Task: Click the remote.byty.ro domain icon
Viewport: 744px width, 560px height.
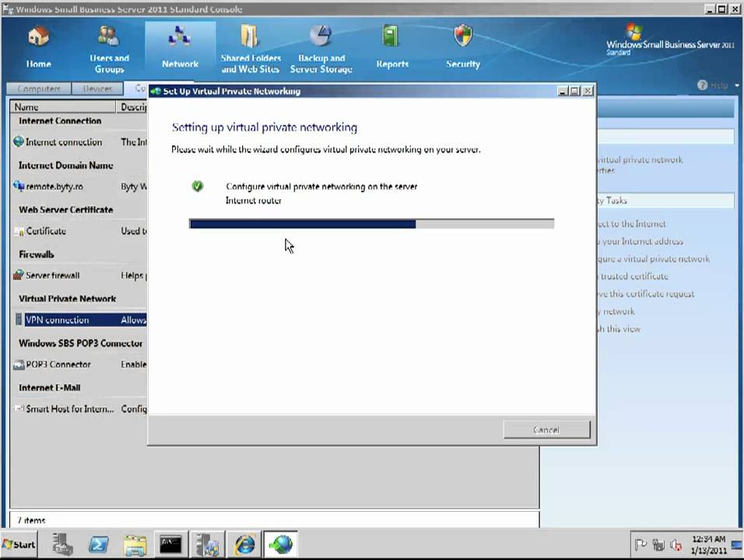Action: (x=19, y=186)
